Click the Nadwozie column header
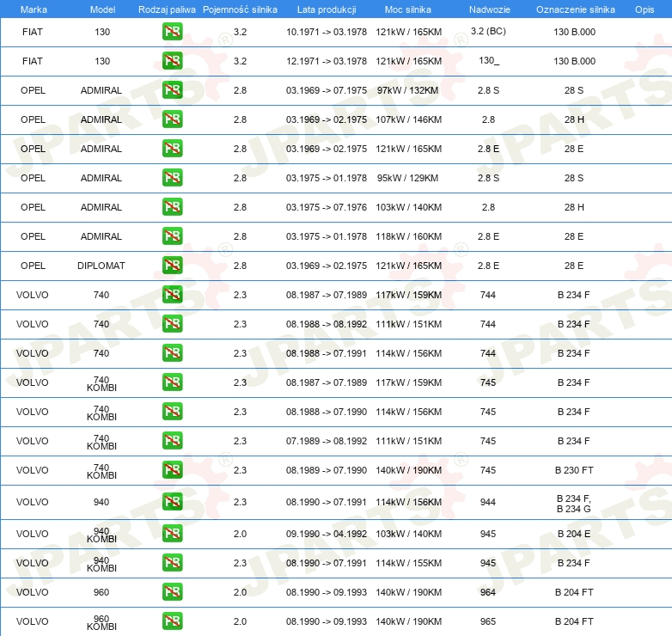672x636 pixels. pos(490,9)
